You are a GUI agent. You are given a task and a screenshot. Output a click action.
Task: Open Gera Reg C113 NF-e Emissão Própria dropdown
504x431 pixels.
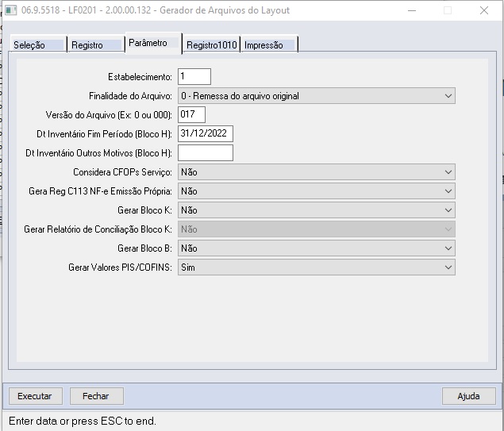317,191
